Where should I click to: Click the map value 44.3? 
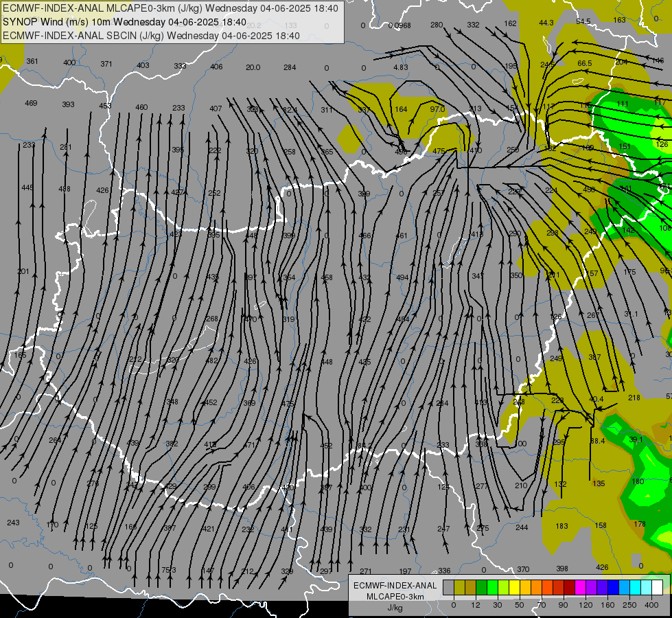pos(546,23)
